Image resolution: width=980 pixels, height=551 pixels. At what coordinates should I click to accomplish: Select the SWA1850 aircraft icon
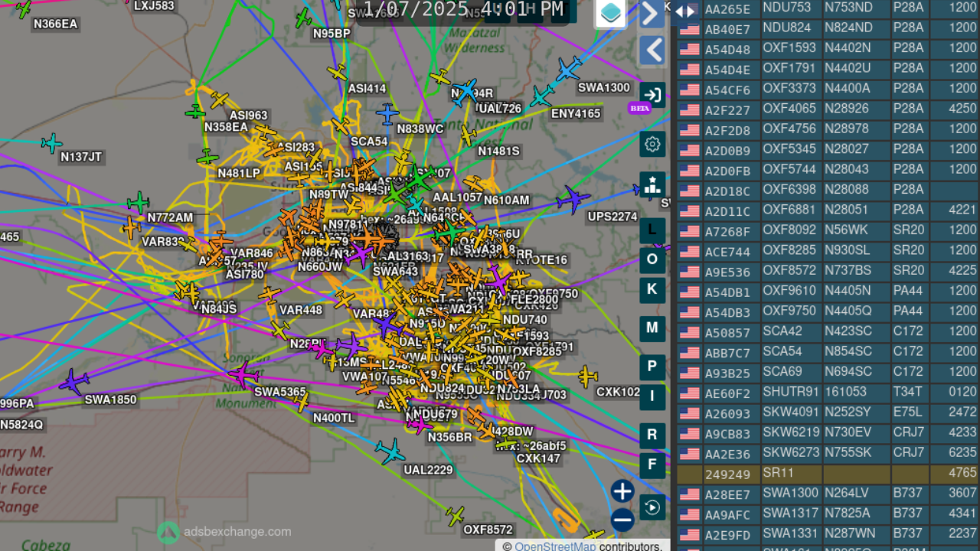74,382
